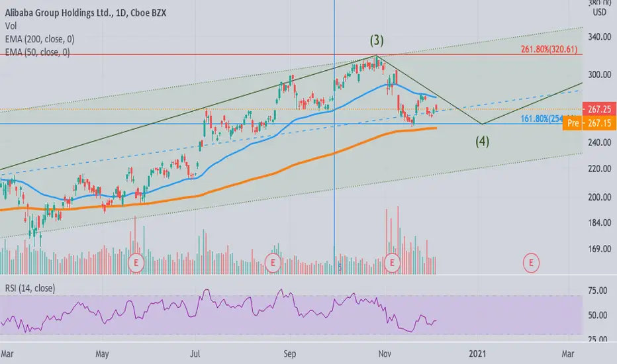Select the EMA (200, close, 0) legend

40,39
